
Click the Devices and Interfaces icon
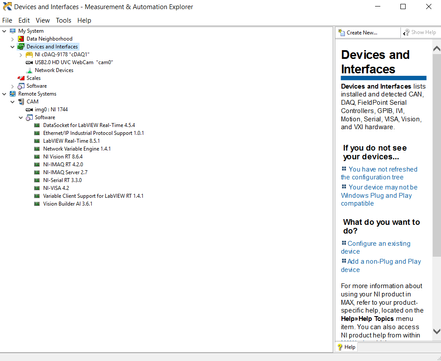[x=21, y=47]
